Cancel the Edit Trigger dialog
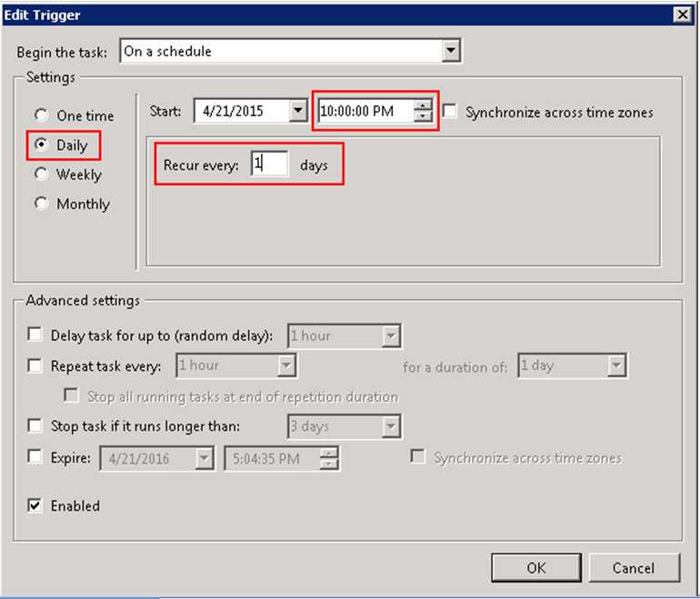Viewport: 700px width, 599px height. [x=635, y=568]
